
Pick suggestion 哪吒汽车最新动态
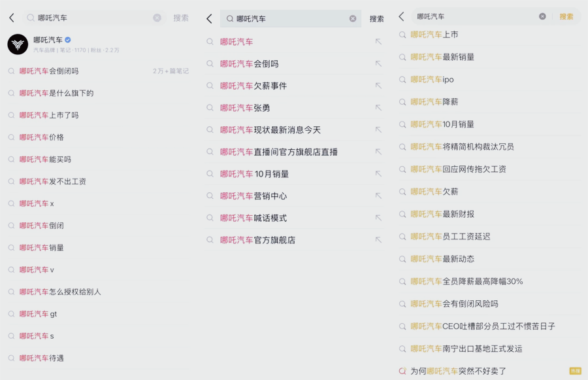[x=442, y=259]
